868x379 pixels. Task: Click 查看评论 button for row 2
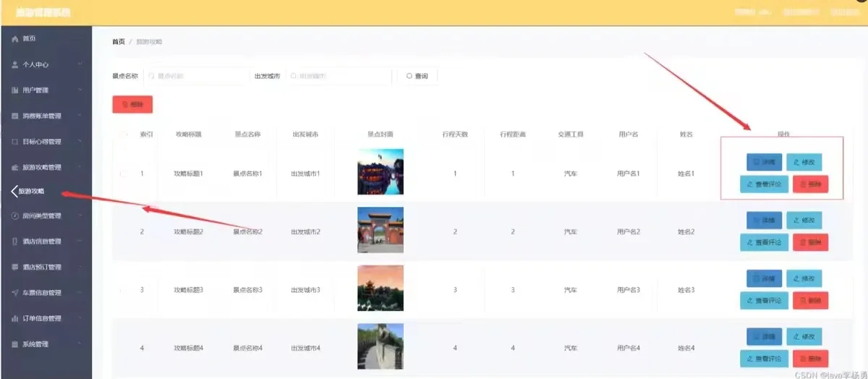764,242
